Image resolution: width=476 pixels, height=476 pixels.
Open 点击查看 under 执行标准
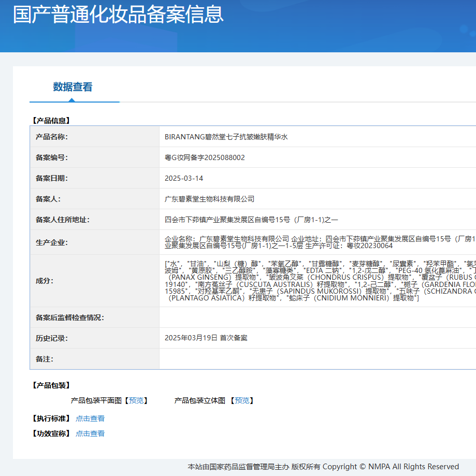click(x=90, y=418)
